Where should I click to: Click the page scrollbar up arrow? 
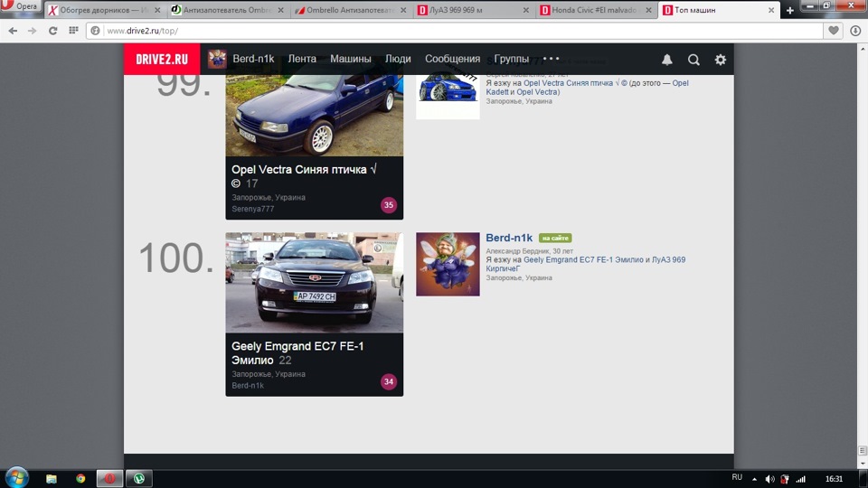[863, 49]
